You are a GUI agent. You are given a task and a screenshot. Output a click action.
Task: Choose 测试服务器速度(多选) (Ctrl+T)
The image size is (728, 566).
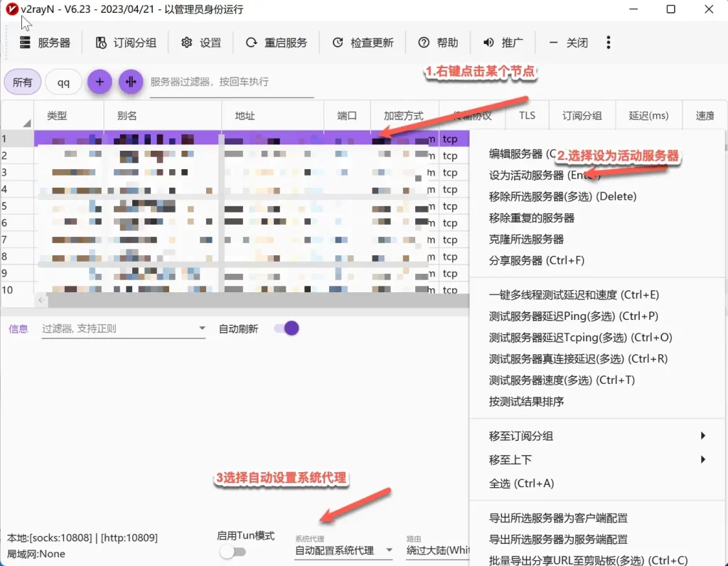tap(597, 380)
